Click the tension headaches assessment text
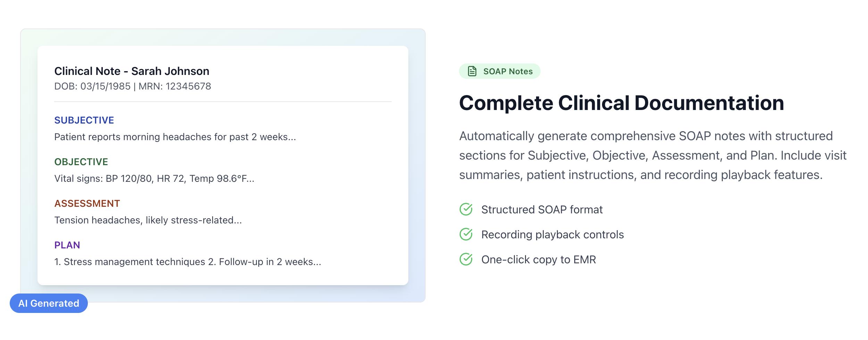 148,220
